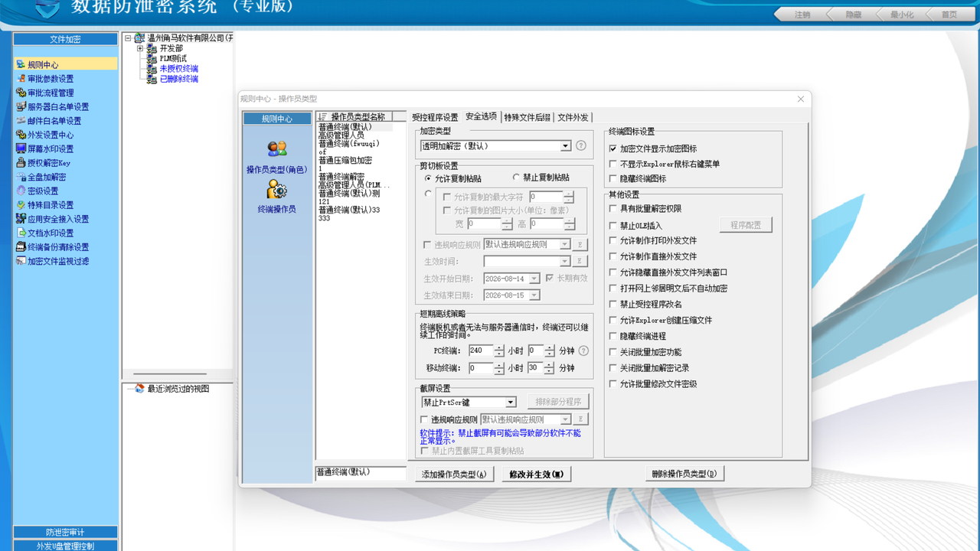980x551 pixels.
Task: Open the 外发U盘管理控制 sidebar section
Action: 65,546
